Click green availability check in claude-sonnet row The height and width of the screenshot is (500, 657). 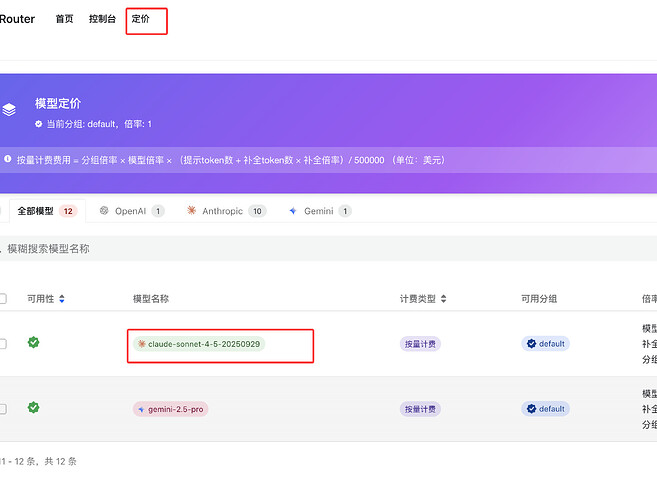(34, 342)
